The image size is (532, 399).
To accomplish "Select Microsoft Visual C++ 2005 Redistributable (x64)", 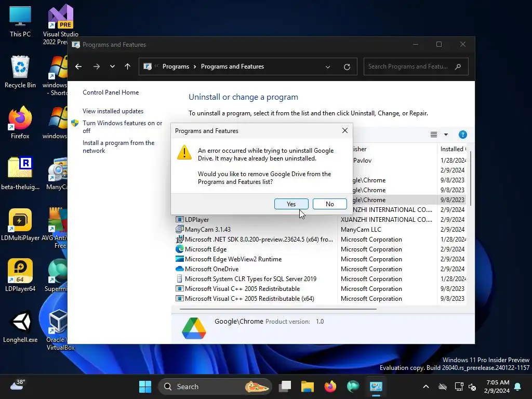I will click(x=249, y=299).
